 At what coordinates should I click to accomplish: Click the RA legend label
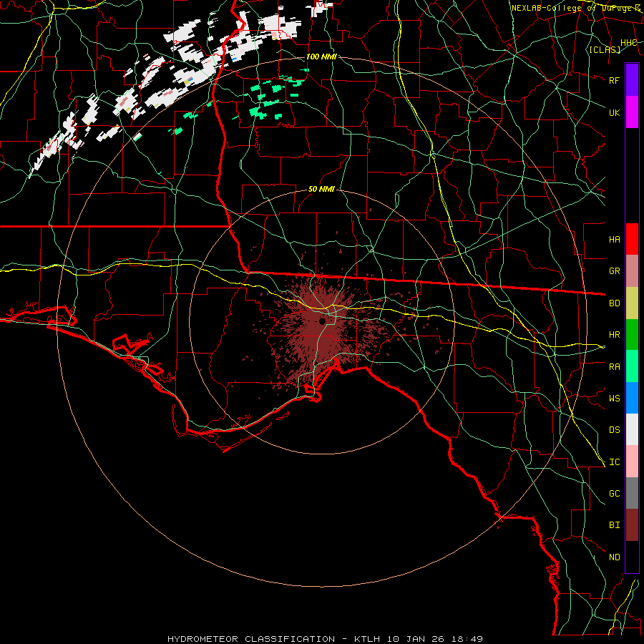point(615,367)
